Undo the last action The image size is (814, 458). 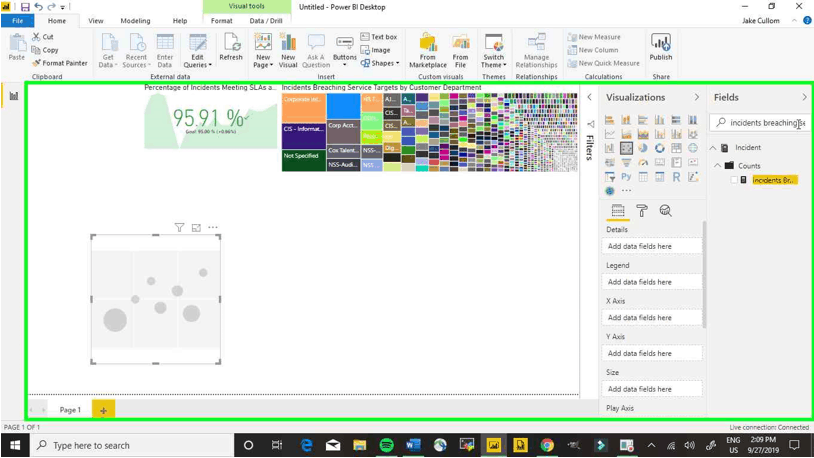coord(38,7)
